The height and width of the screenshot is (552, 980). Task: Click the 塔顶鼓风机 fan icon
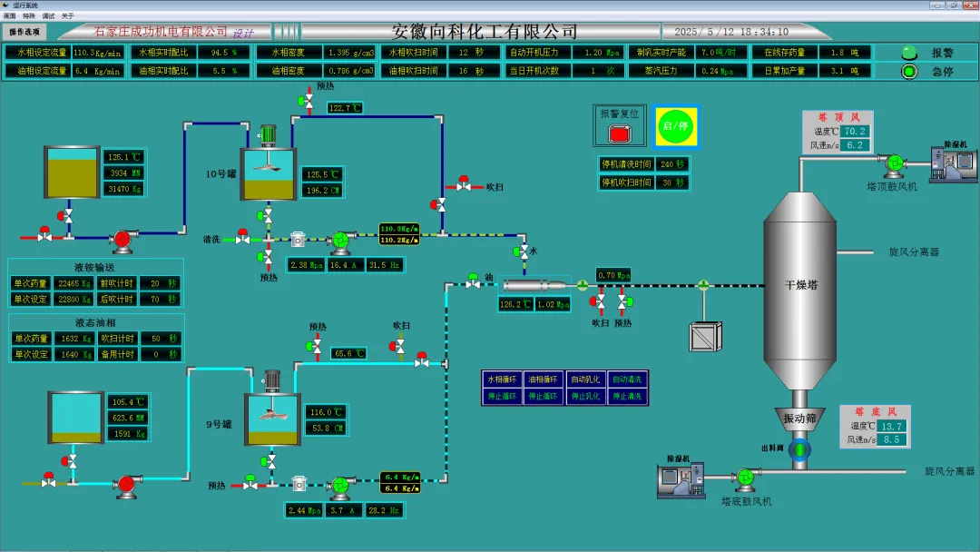point(895,163)
